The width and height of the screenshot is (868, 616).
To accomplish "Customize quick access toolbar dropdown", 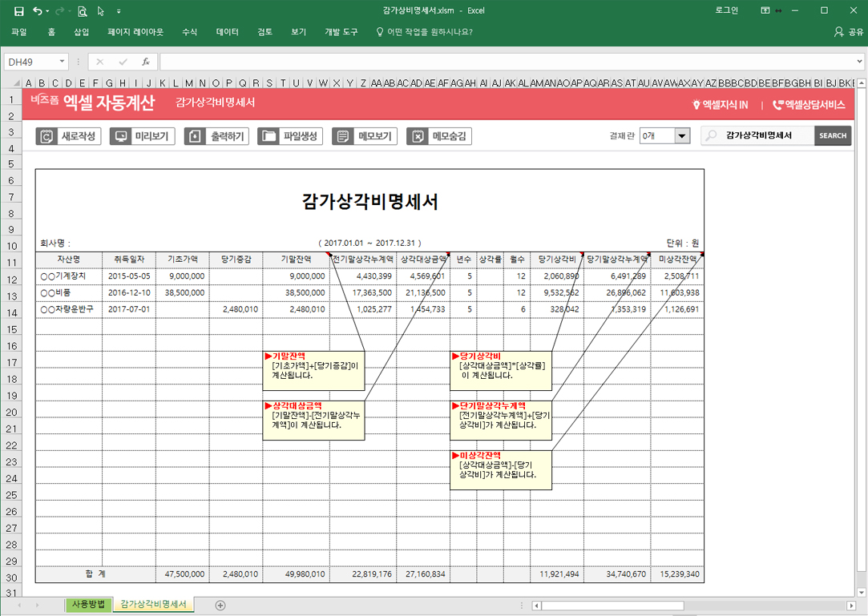I will point(119,11).
